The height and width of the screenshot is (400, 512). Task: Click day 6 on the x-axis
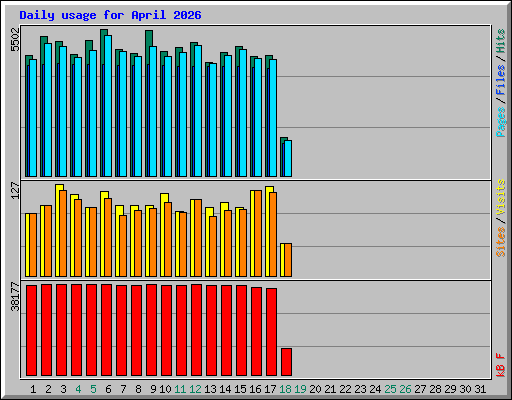pos(108,389)
